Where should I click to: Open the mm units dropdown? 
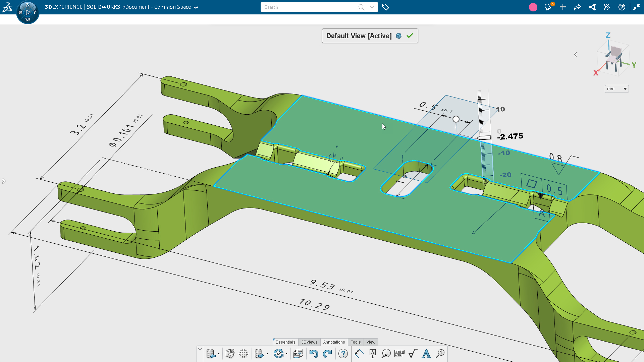point(616,88)
